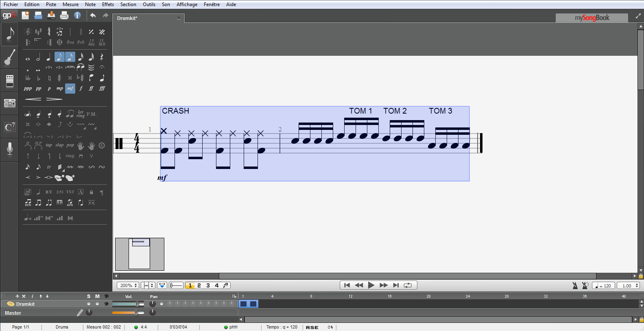Select the key signature tool
This screenshot has width=644, height=331.
(x=38, y=32)
